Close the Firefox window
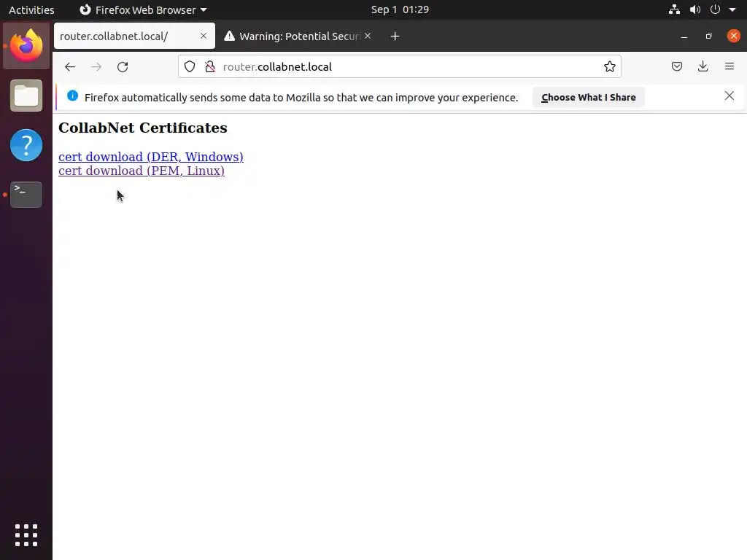The height and width of the screenshot is (560, 747). [734, 36]
